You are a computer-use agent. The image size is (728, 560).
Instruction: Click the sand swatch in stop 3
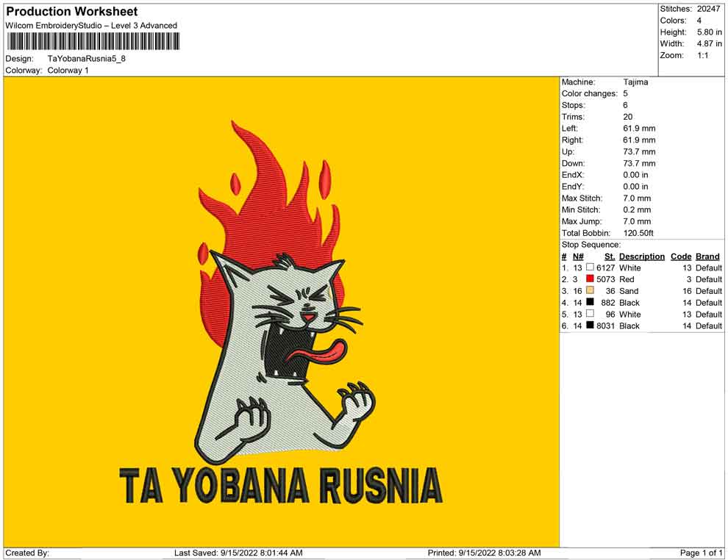[x=590, y=290]
